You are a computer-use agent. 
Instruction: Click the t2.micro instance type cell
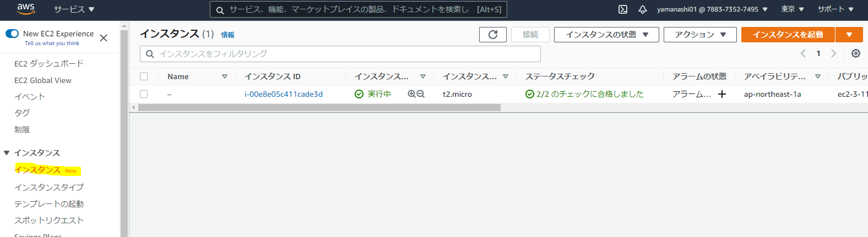pos(457,94)
